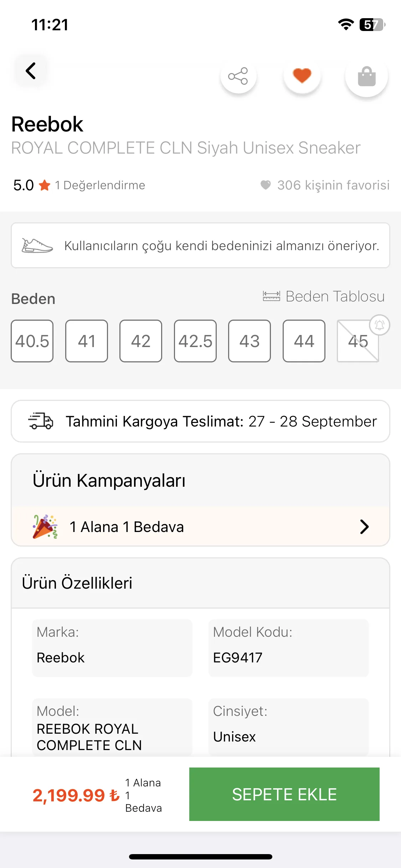Tap the Model Kodu EG9417 field

[289, 648]
